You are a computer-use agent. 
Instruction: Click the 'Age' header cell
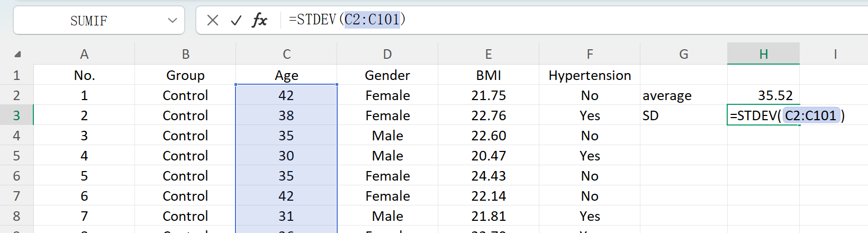coord(286,75)
